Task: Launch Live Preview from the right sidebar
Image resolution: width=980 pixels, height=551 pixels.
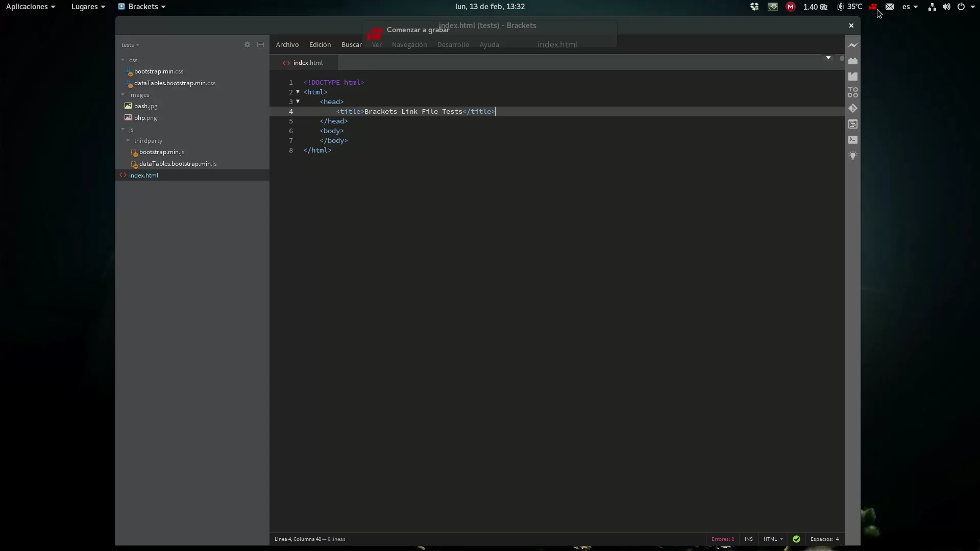Action: 854,45
